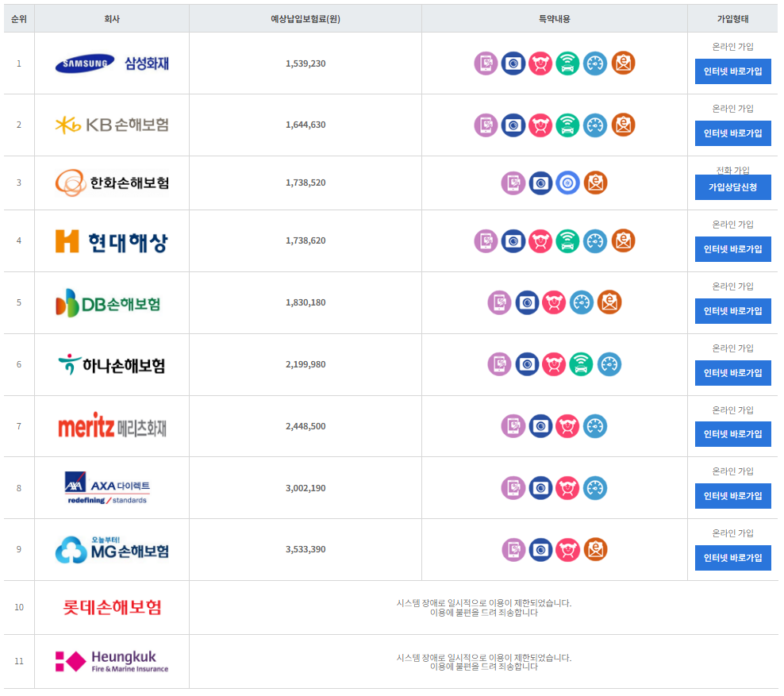The height and width of the screenshot is (696, 784).
Task: Click the DB손해보험 logo
Action: pyautogui.click(x=108, y=303)
